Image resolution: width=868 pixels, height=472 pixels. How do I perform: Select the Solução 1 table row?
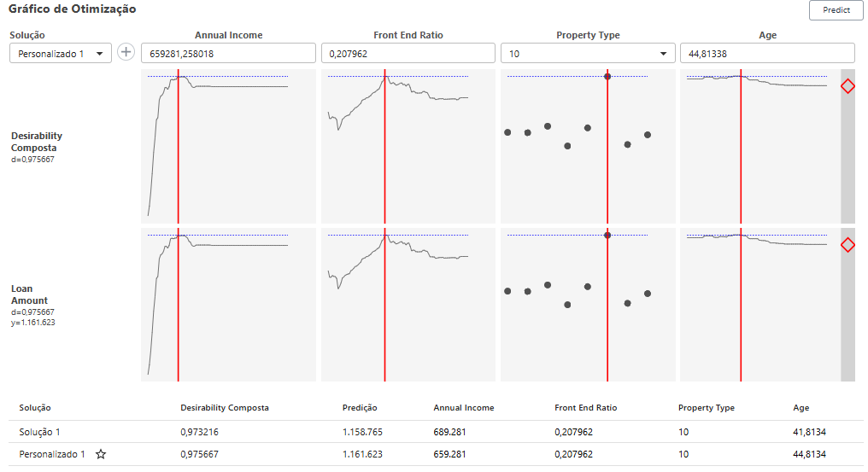coord(436,432)
